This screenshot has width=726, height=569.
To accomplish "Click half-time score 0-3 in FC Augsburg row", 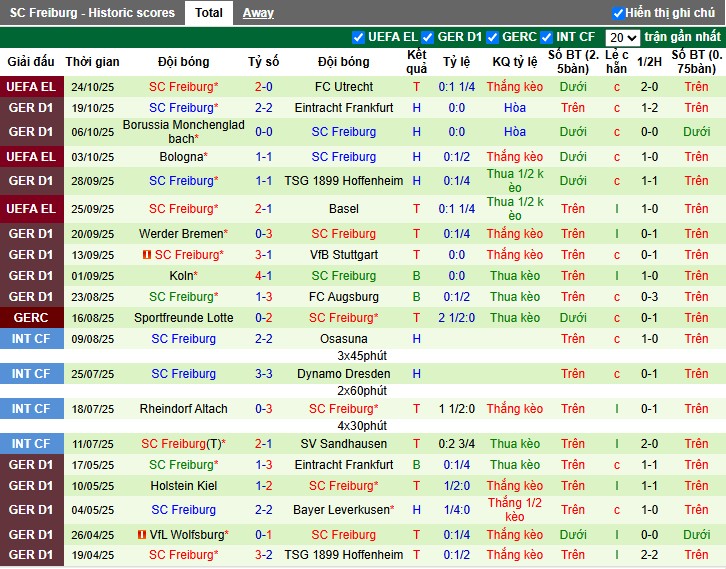I will (x=649, y=297).
